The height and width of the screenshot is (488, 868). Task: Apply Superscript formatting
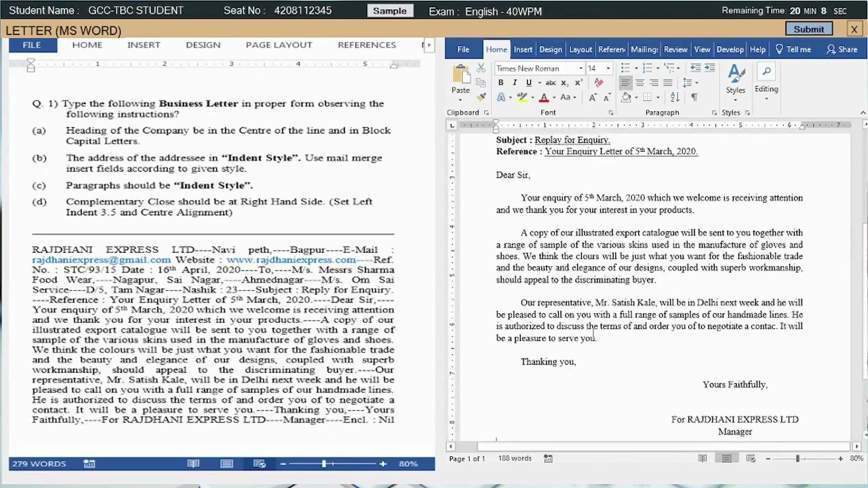pos(578,83)
